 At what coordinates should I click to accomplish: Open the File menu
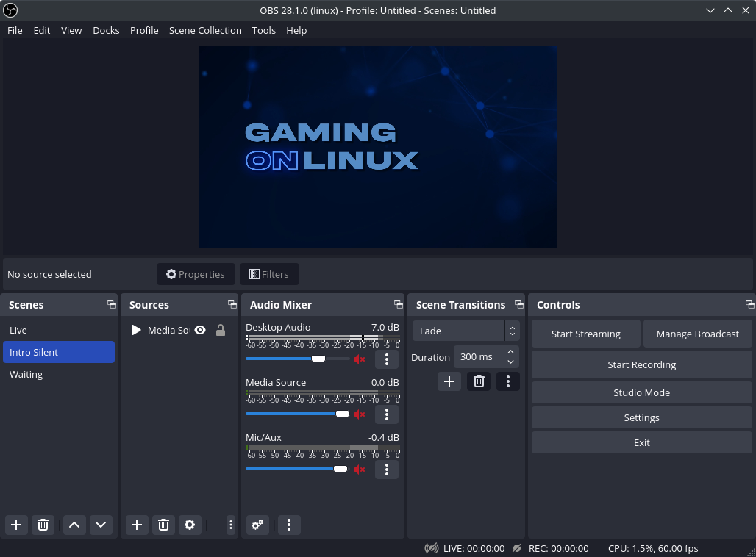[15, 30]
